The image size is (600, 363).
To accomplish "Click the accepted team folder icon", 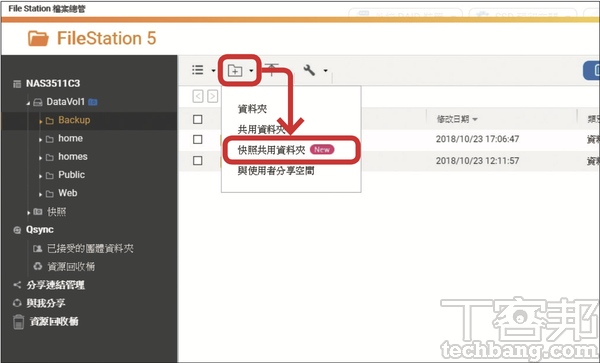I will [x=38, y=249].
